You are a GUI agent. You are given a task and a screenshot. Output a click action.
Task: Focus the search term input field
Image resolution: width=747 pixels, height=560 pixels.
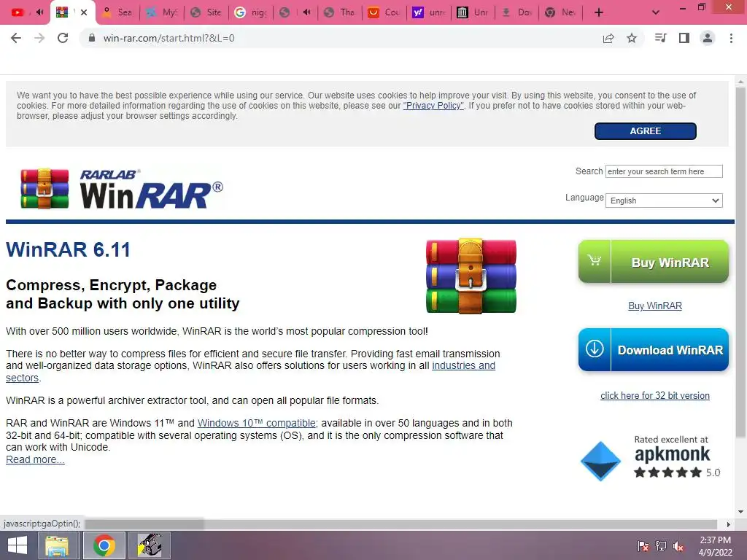(x=664, y=171)
